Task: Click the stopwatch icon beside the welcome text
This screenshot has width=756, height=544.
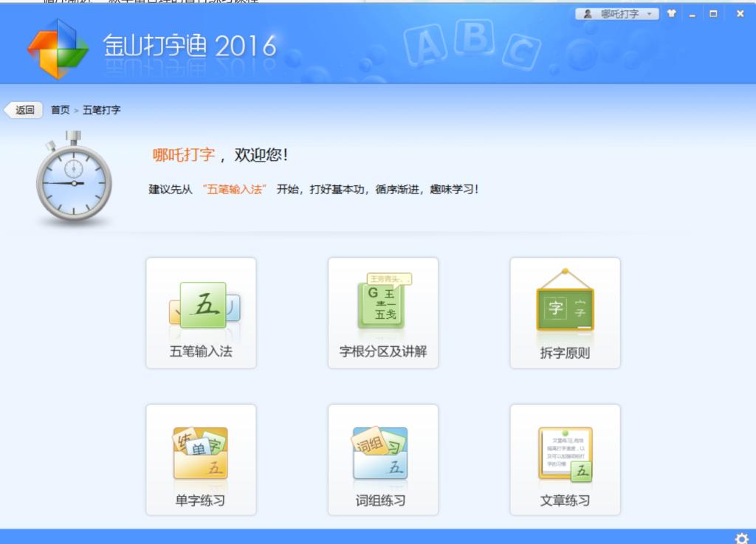Action: click(x=74, y=180)
